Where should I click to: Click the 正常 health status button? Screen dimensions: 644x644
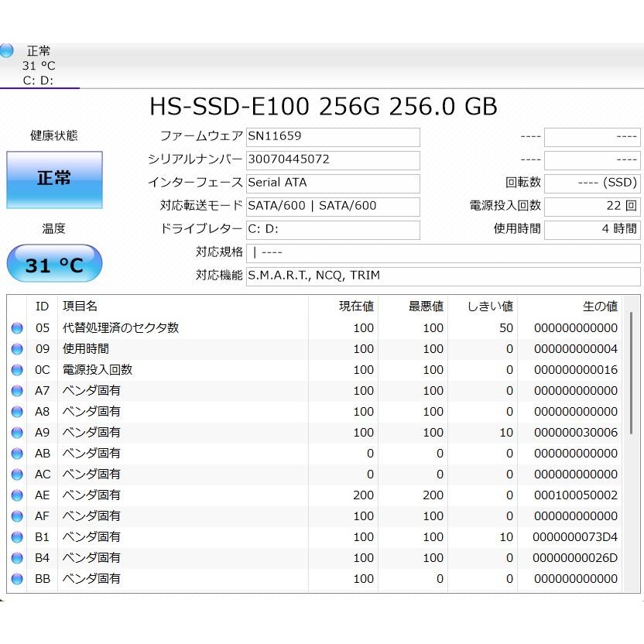coord(55,180)
